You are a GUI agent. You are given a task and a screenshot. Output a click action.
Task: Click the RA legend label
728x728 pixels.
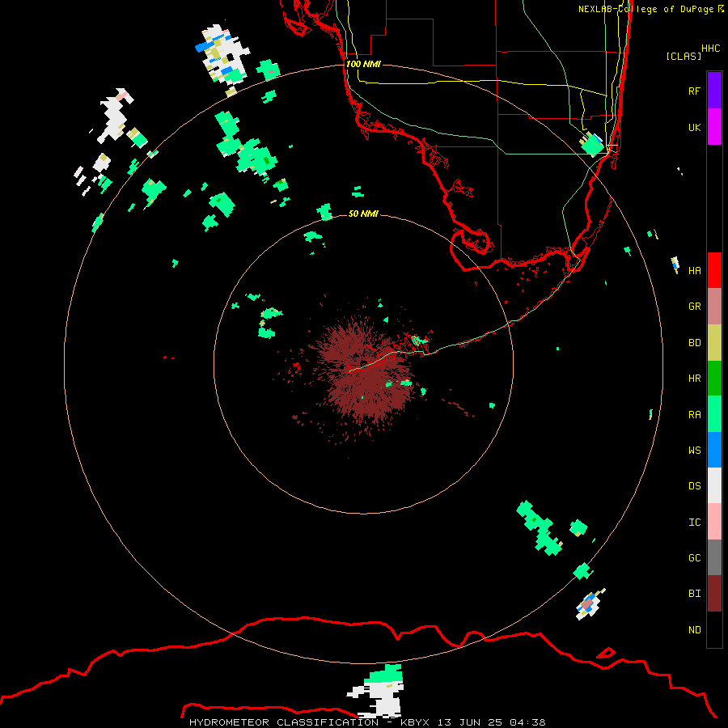[694, 415]
